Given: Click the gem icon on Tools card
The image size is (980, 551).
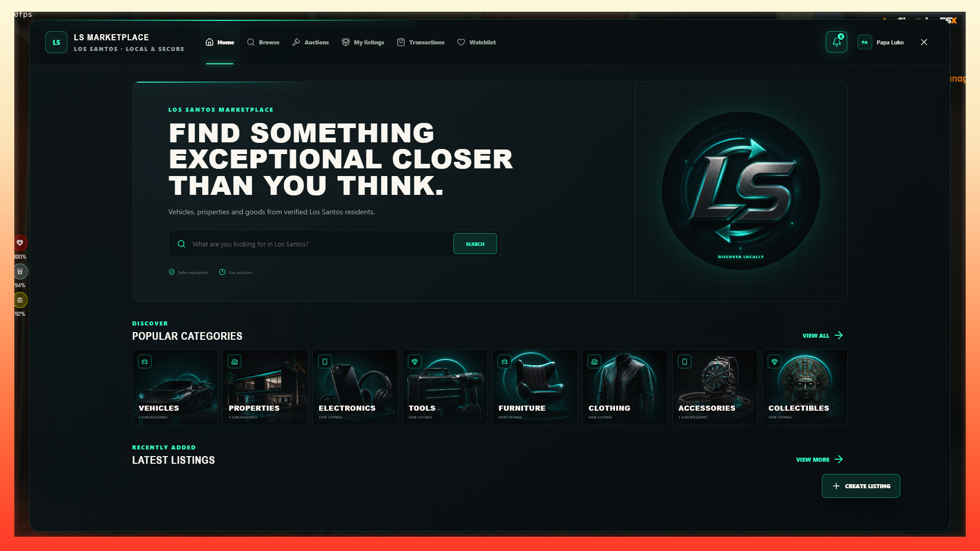Looking at the screenshot, I should pos(415,362).
